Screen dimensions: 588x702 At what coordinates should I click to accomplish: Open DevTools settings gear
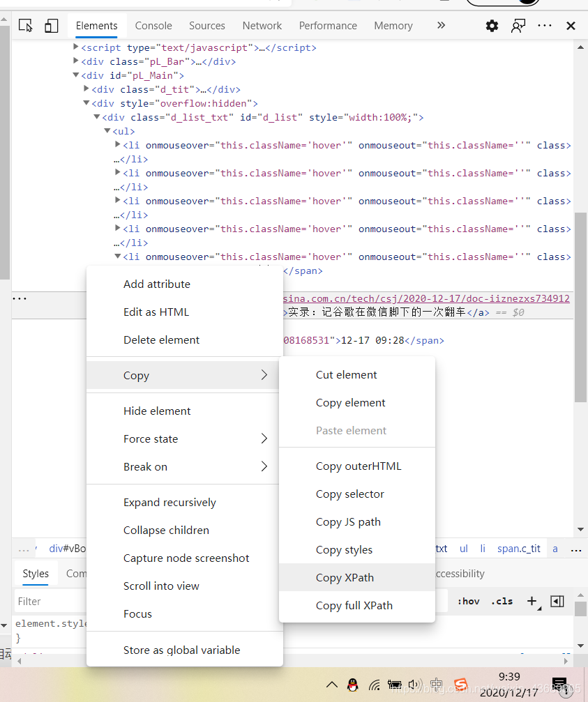492,26
